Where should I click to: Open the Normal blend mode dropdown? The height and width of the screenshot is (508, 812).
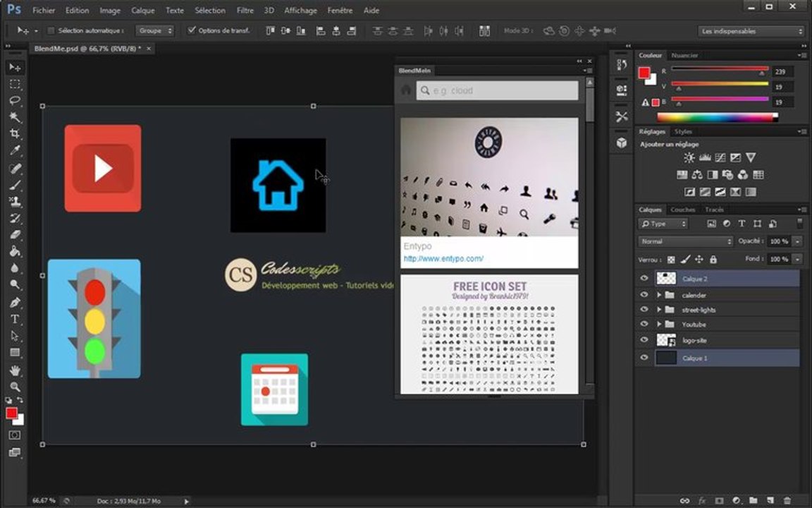(686, 241)
